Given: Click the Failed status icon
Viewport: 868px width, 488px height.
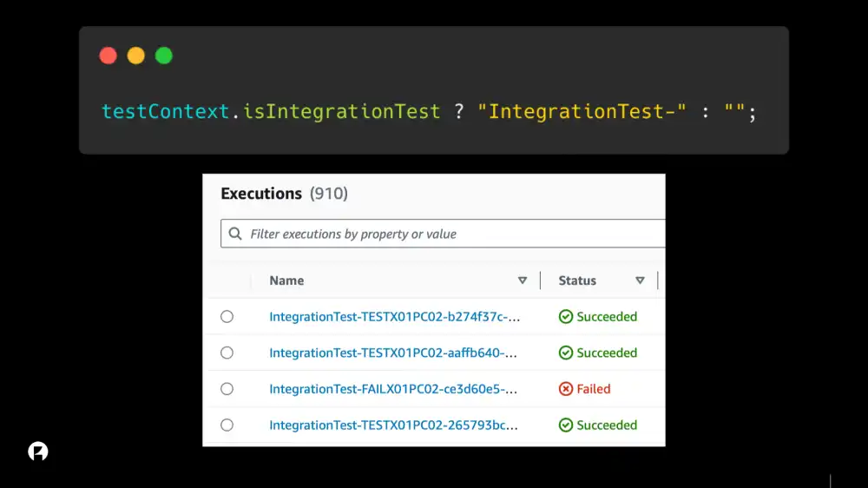Looking at the screenshot, I should pyautogui.click(x=566, y=389).
